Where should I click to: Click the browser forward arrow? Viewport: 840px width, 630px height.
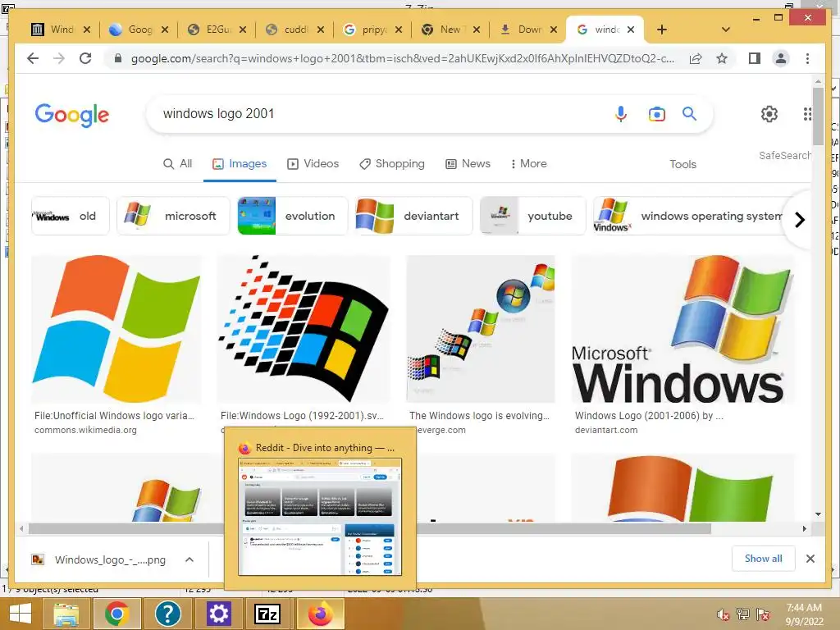[x=59, y=58]
